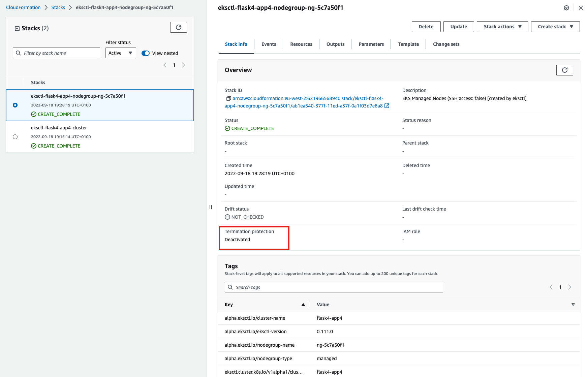
Task: Expand the Stack actions dropdown
Action: click(x=502, y=27)
